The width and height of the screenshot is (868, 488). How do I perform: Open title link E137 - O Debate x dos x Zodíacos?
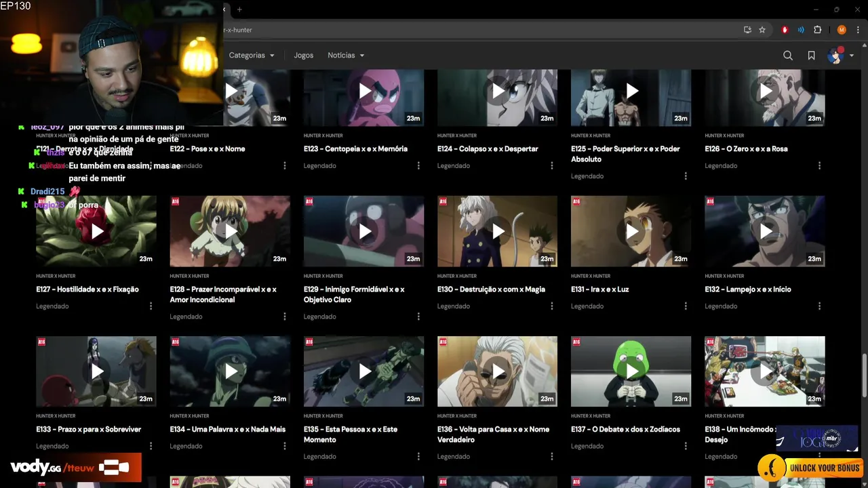click(x=625, y=429)
